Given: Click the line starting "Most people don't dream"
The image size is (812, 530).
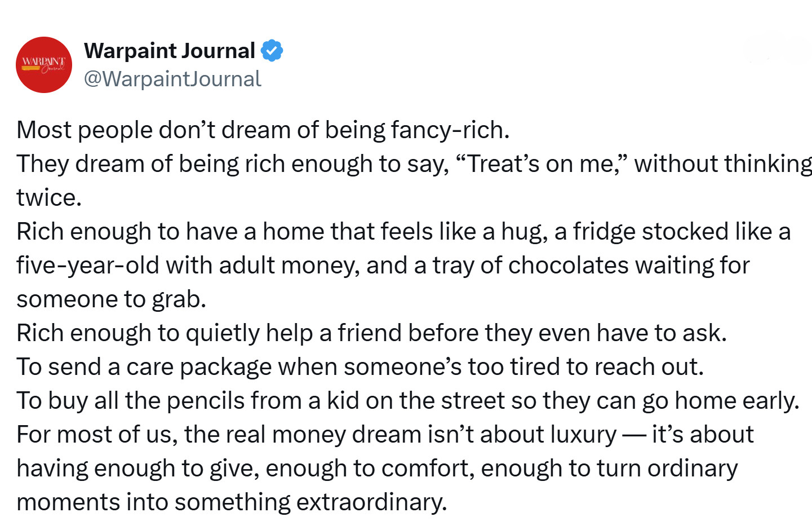Looking at the screenshot, I should tap(263, 130).
